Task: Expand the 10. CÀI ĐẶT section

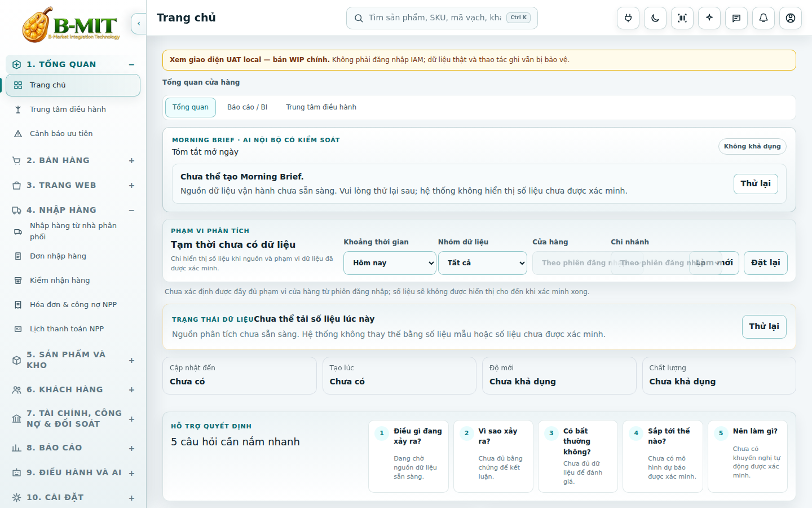Action: coord(73,498)
